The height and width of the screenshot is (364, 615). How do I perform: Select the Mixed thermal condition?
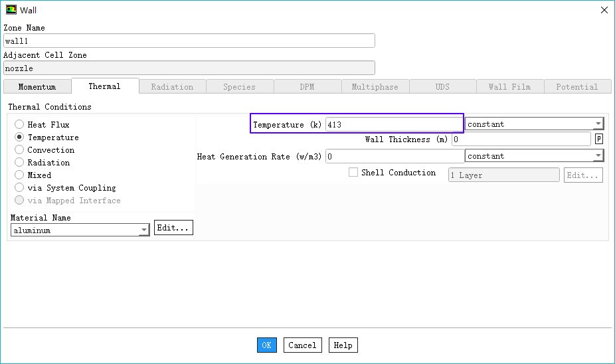[19, 175]
